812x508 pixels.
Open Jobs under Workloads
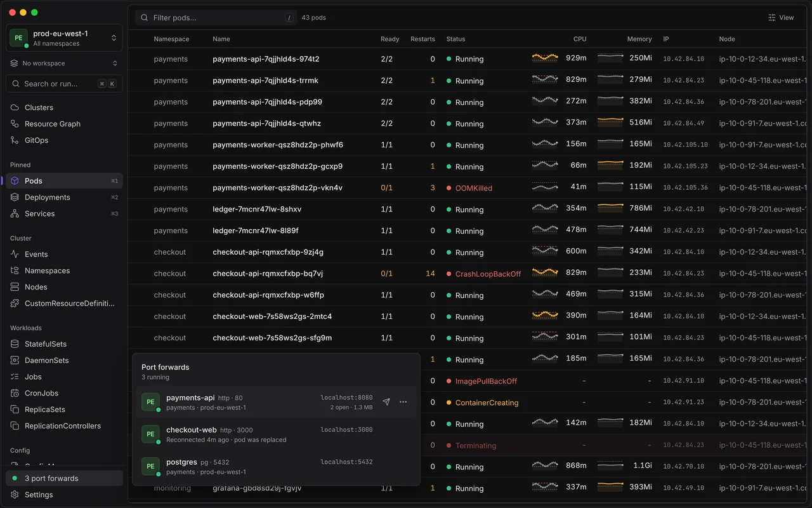click(x=64, y=377)
